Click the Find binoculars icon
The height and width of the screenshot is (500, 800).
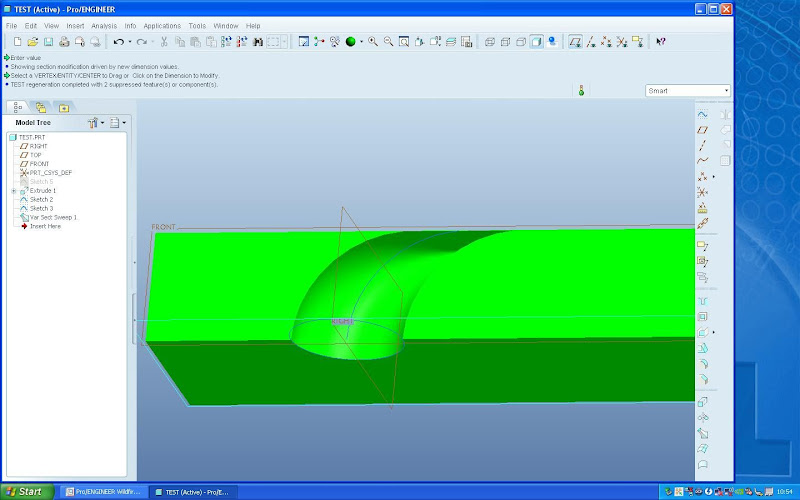258,42
